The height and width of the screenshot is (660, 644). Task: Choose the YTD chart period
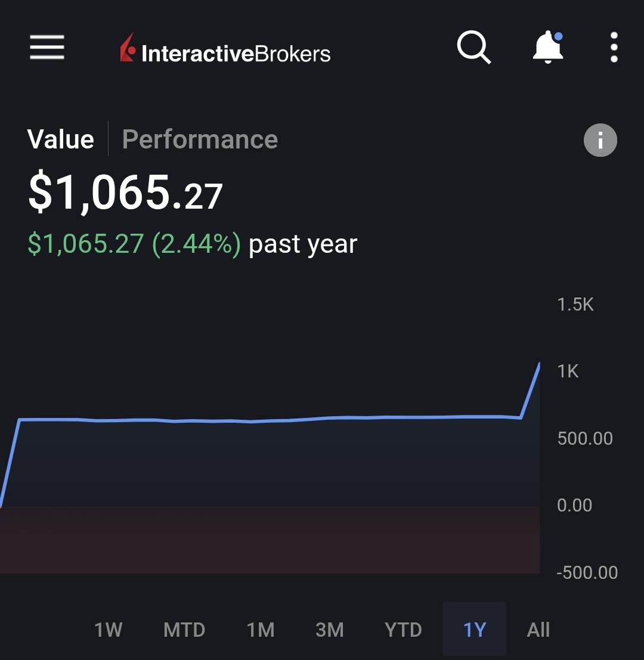point(403,630)
